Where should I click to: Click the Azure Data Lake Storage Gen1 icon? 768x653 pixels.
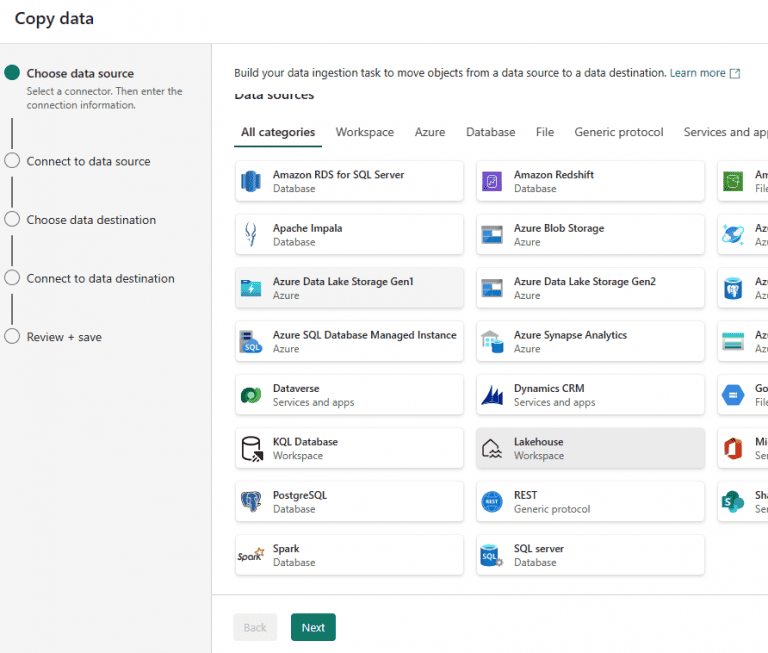251,288
